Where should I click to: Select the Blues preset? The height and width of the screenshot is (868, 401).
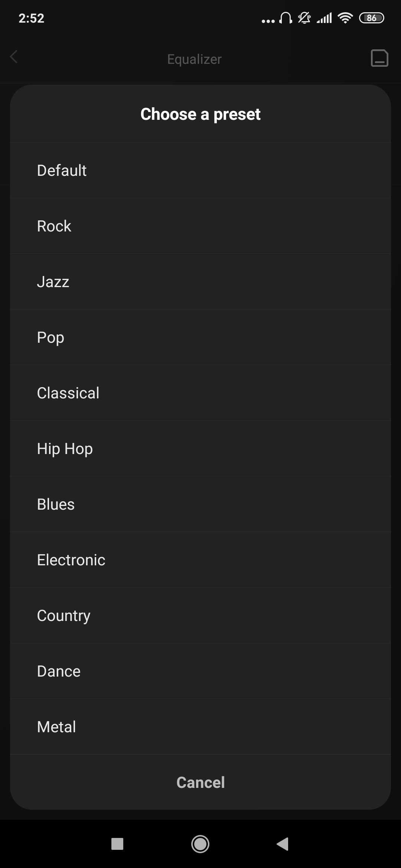click(x=200, y=504)
